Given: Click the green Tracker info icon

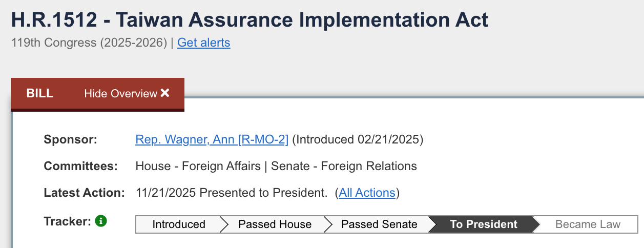Looking at the screenshot, I should (101, 221).
